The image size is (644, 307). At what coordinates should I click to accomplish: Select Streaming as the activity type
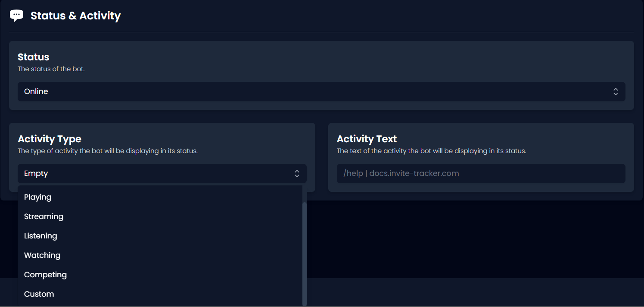point(44,216)
